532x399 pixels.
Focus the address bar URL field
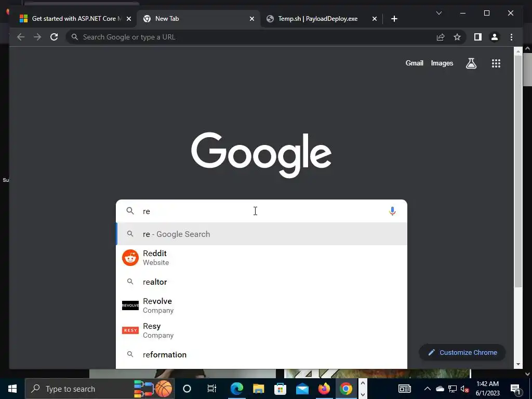click(x=251, y=37)
